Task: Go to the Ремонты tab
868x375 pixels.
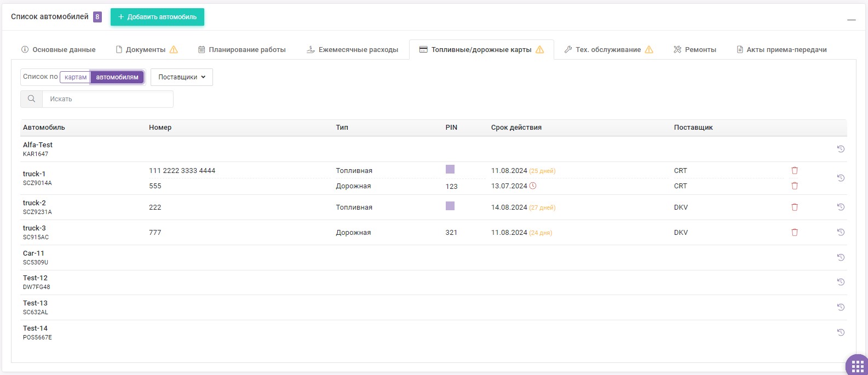Action: (695, 49)
